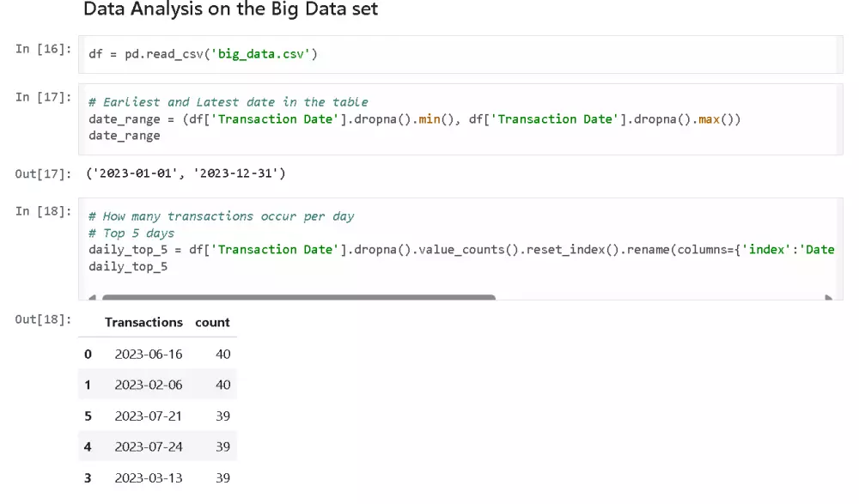Screen dimensions: 859x504
Task: Click the date range tuple output text
Action: tap(186, 173)
